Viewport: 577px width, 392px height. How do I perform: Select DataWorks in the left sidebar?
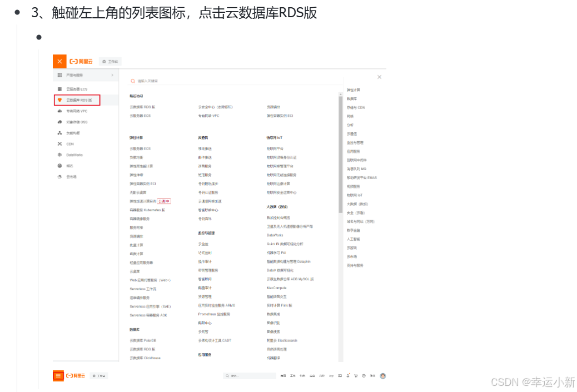coord(74,155)
